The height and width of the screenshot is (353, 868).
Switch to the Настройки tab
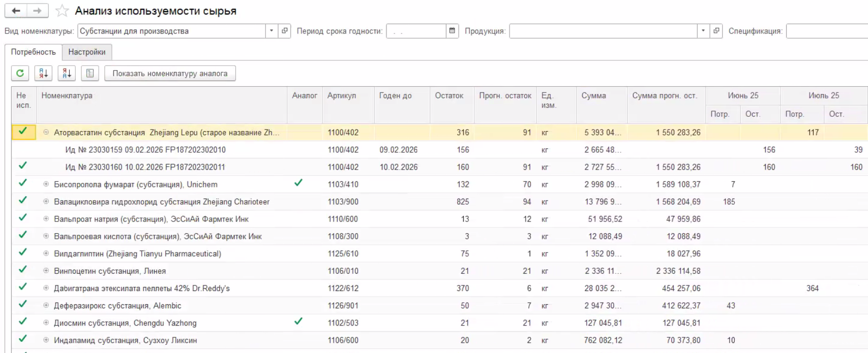coord(87,52)
